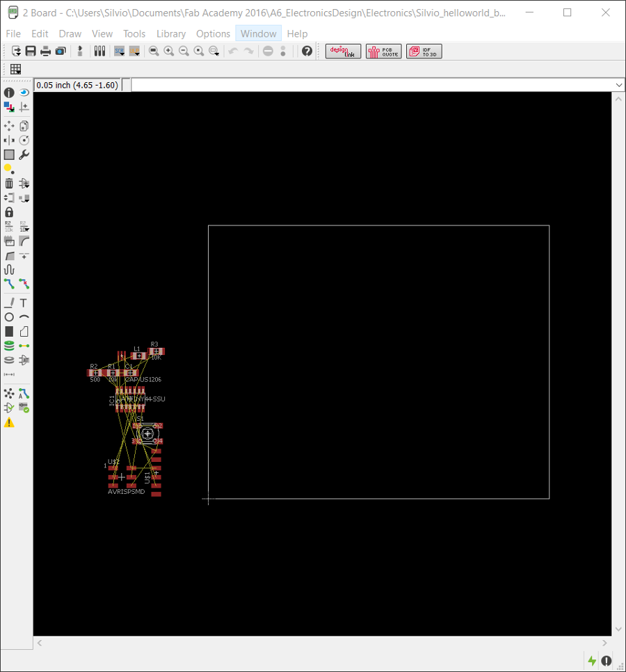Viewport: 626px width, 672px height.
Task: Select the Hole tool
Action: click(9, 360)
